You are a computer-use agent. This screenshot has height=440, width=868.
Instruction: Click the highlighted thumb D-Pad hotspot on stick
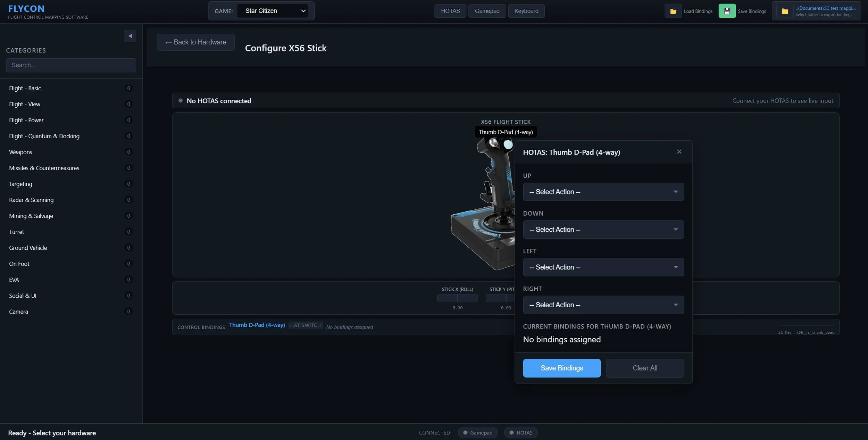tap(508, 144)
